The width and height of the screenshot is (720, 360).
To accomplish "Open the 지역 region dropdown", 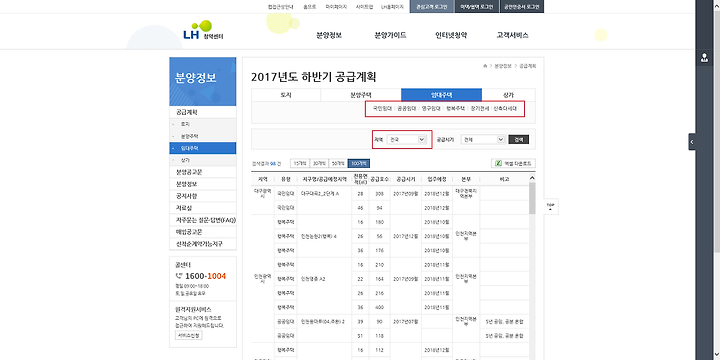I will (407, 140).
